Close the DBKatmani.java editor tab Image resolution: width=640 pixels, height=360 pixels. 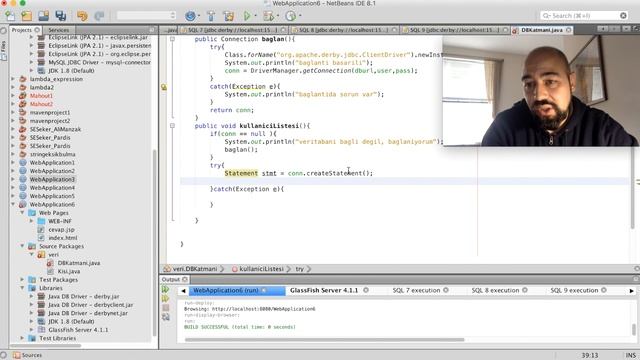click(x=568, y=30)
